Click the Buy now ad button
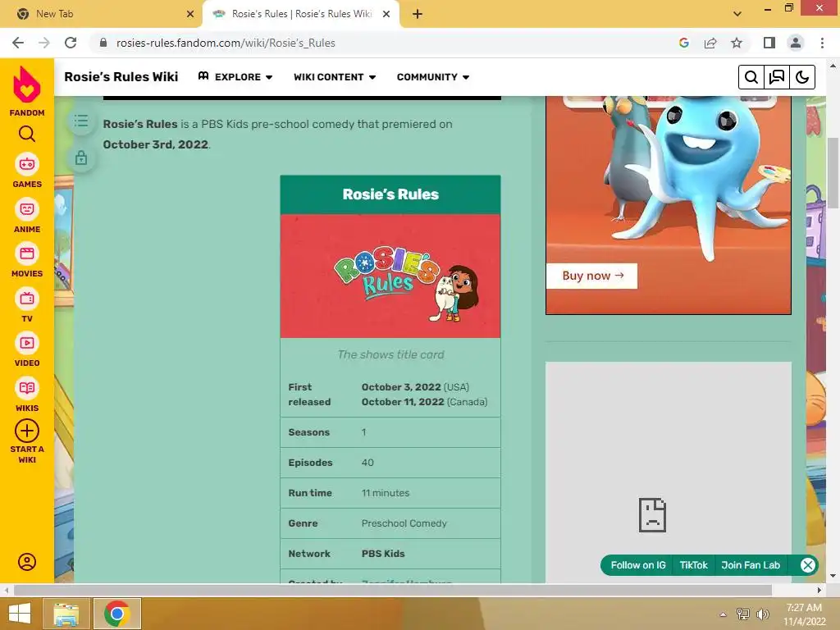The width and height of the screenshot is (840, 630). pos(592,276)
